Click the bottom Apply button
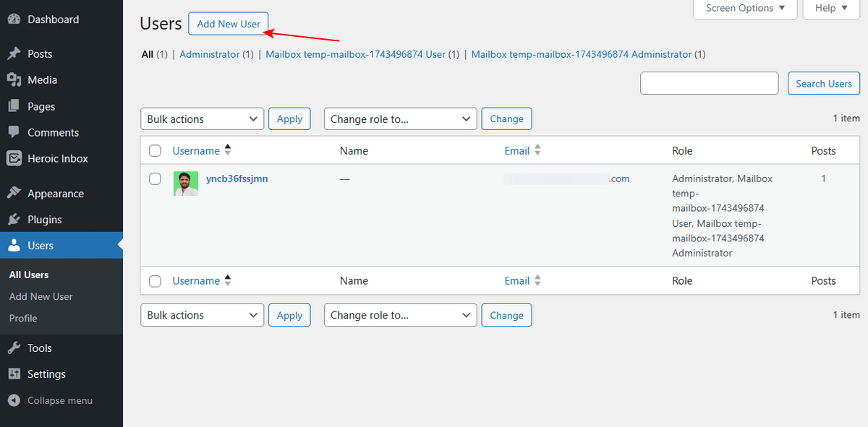The image size is (868, 427). pyautogui.click(x=289, y=315)
